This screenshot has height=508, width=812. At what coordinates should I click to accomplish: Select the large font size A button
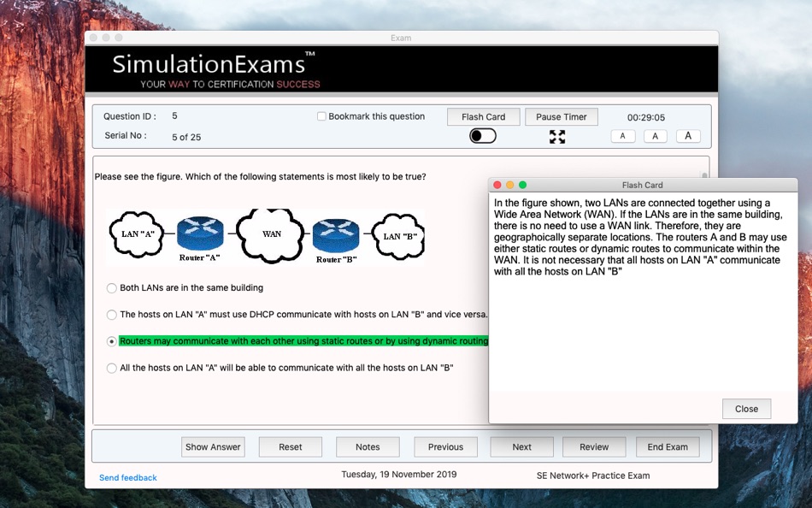688,136
